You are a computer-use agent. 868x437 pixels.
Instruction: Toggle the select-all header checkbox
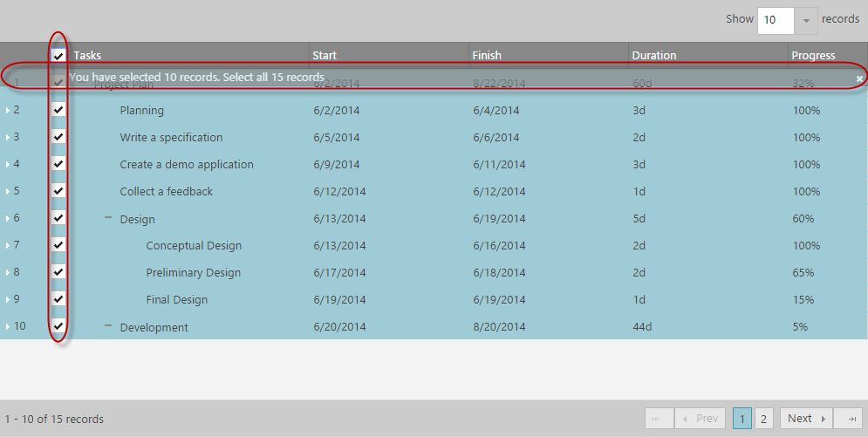[58, 56]
